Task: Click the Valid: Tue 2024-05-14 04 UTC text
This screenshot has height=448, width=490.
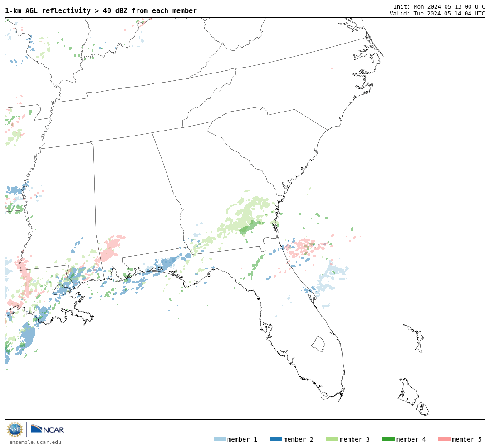Action: (437, 14)
